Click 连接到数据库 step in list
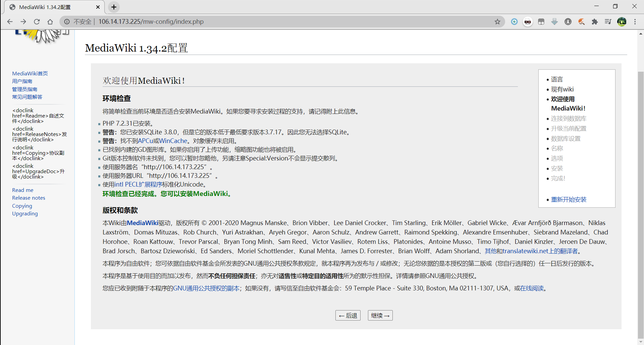 tap(569, 119)
